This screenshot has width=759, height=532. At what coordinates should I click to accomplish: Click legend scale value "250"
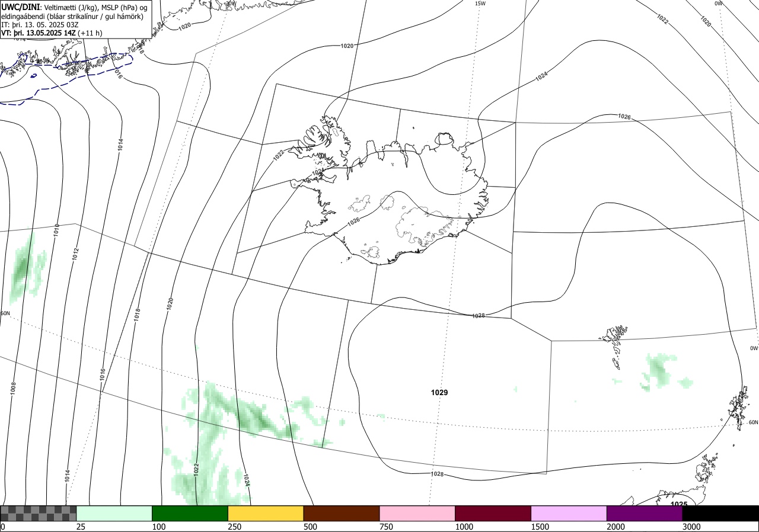[235, 527]
